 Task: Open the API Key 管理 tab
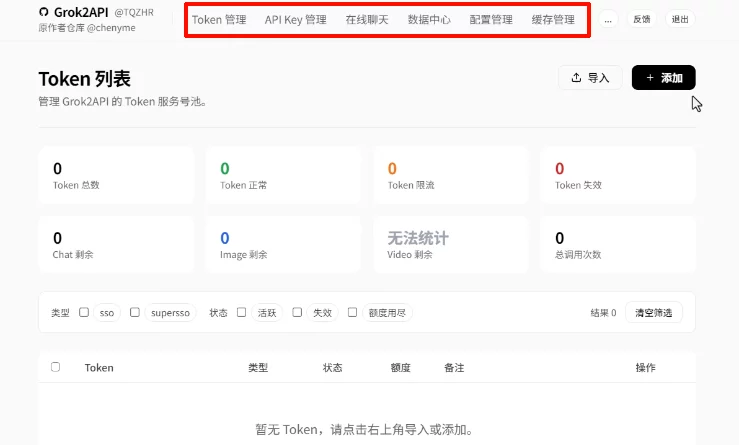(x=295, y=19)
